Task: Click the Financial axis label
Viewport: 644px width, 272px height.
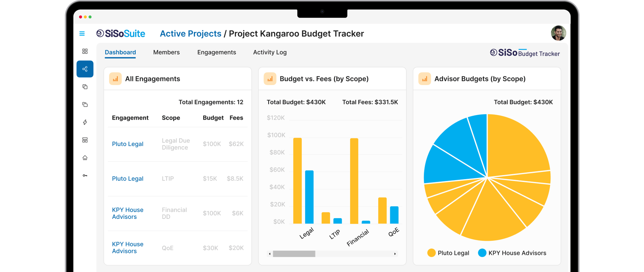Action: pos(358,238)
